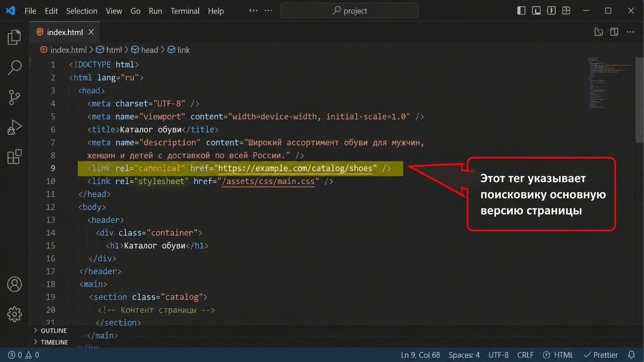Toggle bottom panel visibility
This screenshot has height=362, width=644.
tap(536, 11)
